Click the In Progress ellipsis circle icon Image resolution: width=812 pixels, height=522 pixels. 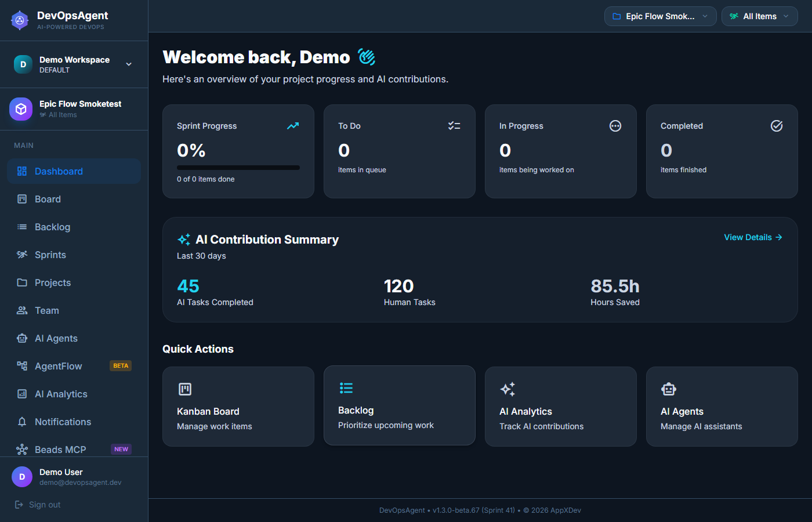click(x=615, y=126)
